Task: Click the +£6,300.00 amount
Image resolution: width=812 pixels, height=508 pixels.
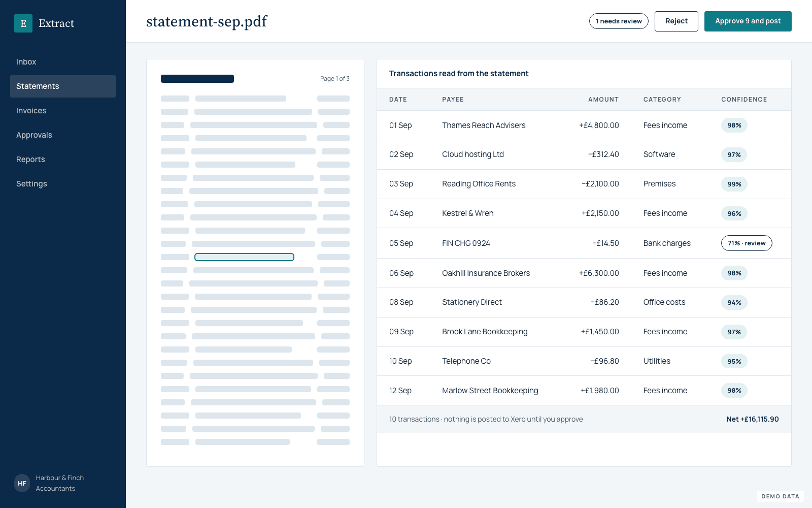Action: [x=599, y=273]
